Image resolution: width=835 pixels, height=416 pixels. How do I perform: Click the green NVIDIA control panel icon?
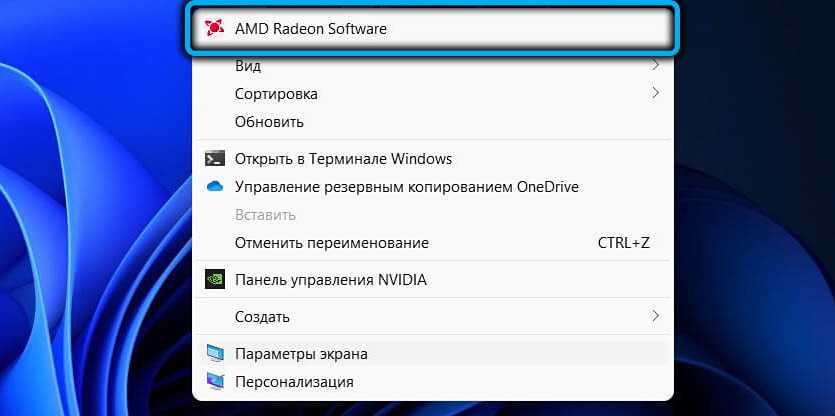[x=214, y=280]
